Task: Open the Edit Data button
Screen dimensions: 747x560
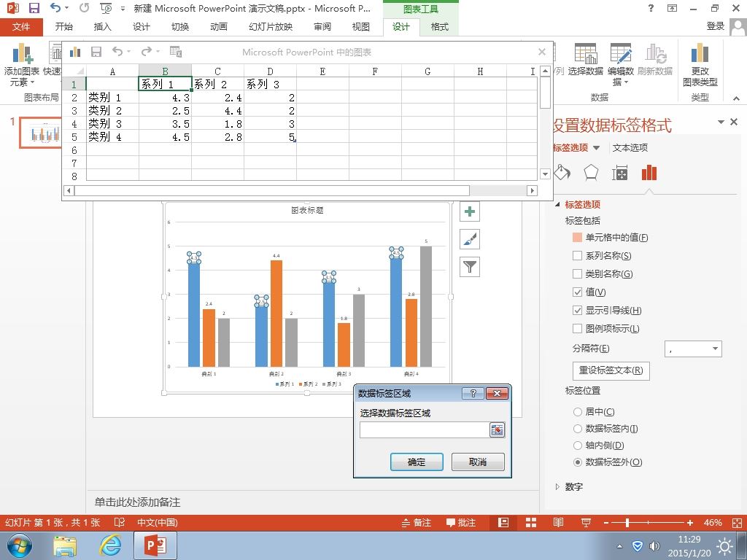Action: pos(621,65)
